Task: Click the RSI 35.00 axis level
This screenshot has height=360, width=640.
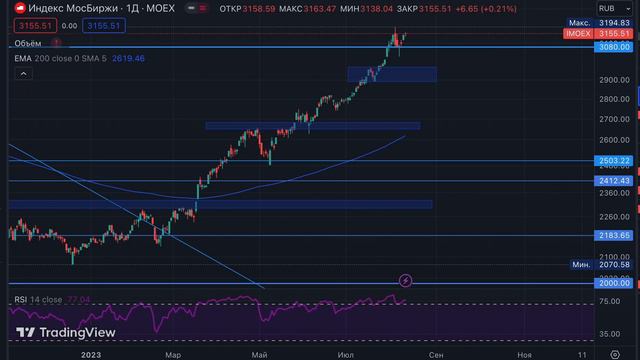Action: [609, 334]
